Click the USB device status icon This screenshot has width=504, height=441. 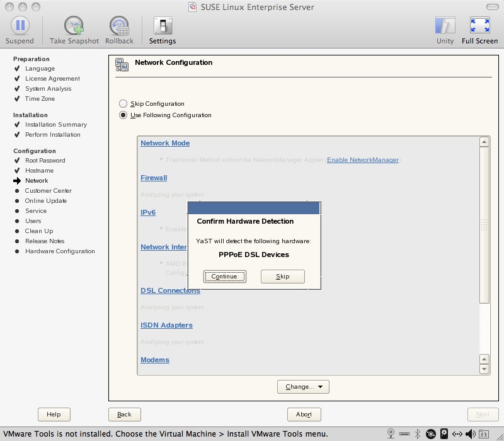pos(404,434)
